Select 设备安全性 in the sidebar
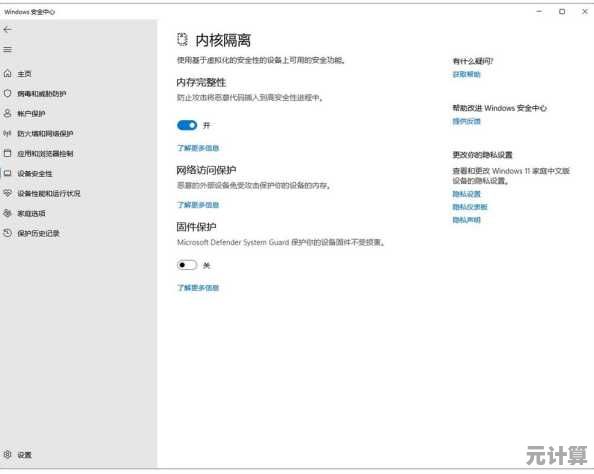This screenshot has height=474, width=594. pyautogui.click(x=35, y=174)
